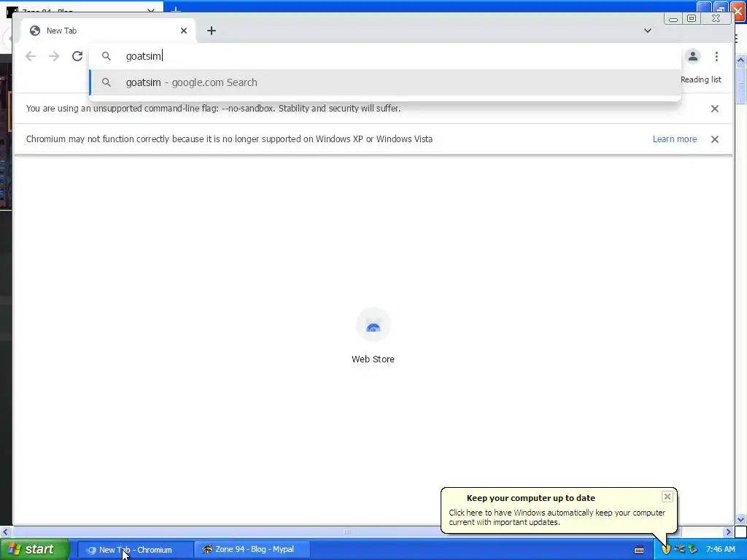The height and width of the screenshot is (560, 747).
Task: Open the Chromium three-dot menu
Action: [x=716, y=56]
